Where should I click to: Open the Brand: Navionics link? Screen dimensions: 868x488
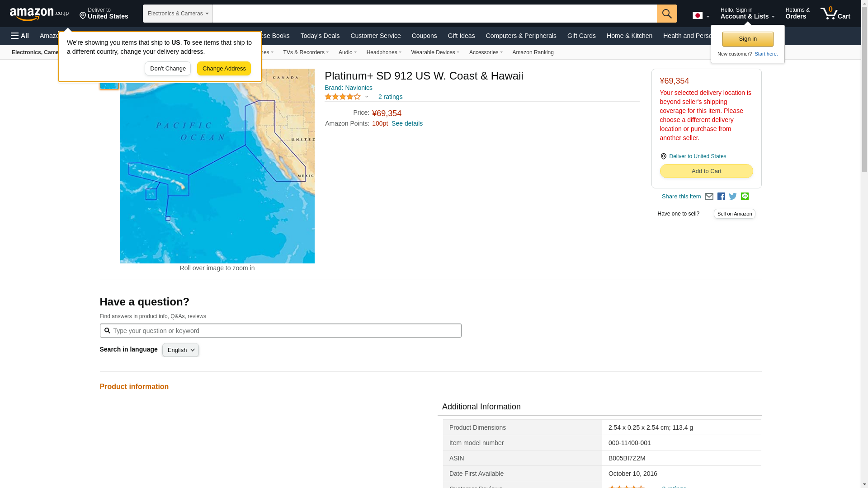[348, 88]
